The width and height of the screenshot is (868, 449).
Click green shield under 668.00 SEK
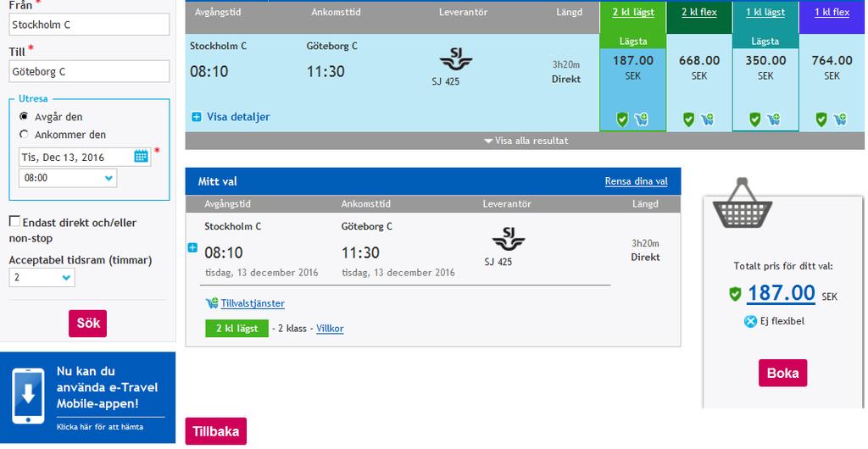click(688, 119)
